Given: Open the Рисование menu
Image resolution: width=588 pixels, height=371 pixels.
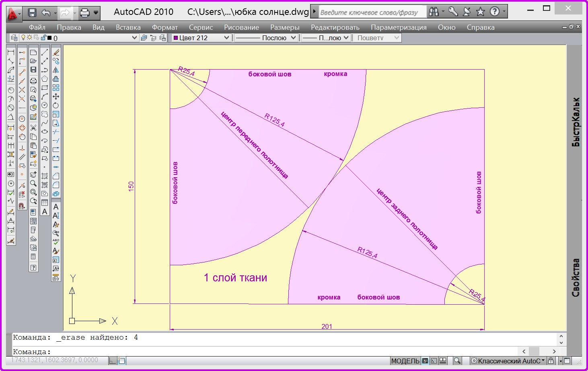Looking at the screenshot, I should [x=241, y=27].
